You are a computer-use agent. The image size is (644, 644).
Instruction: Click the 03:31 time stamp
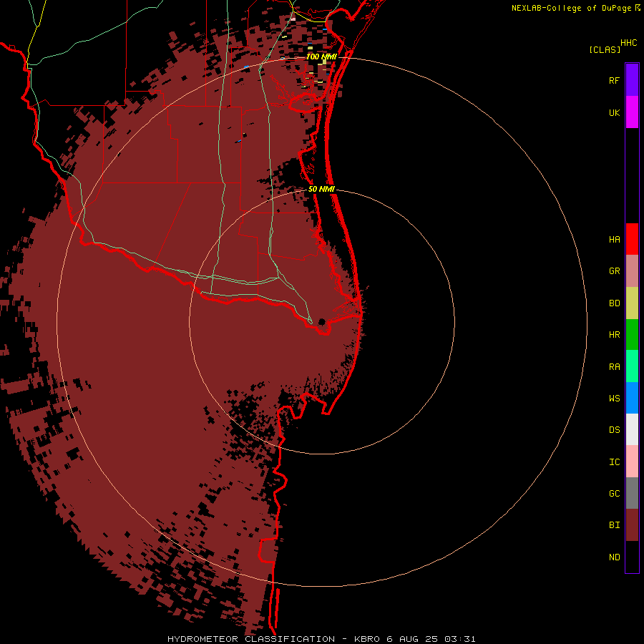coord(461,639)
